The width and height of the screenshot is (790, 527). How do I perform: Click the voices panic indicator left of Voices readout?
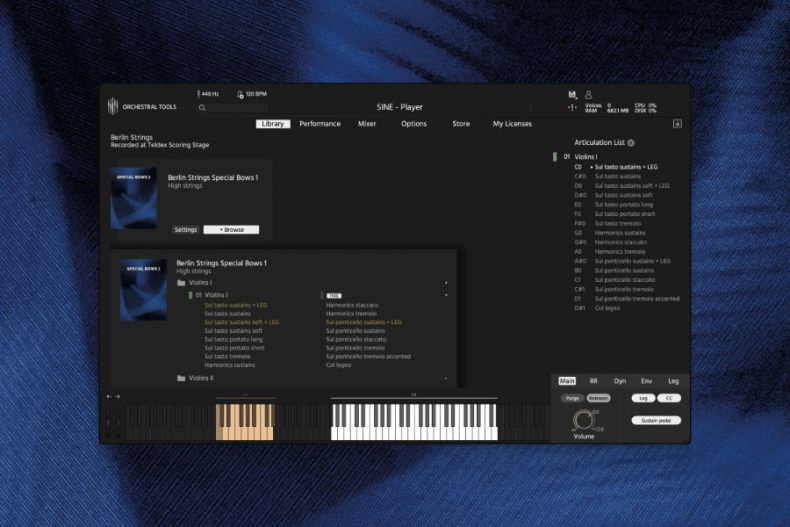click(x=572, y=107)
